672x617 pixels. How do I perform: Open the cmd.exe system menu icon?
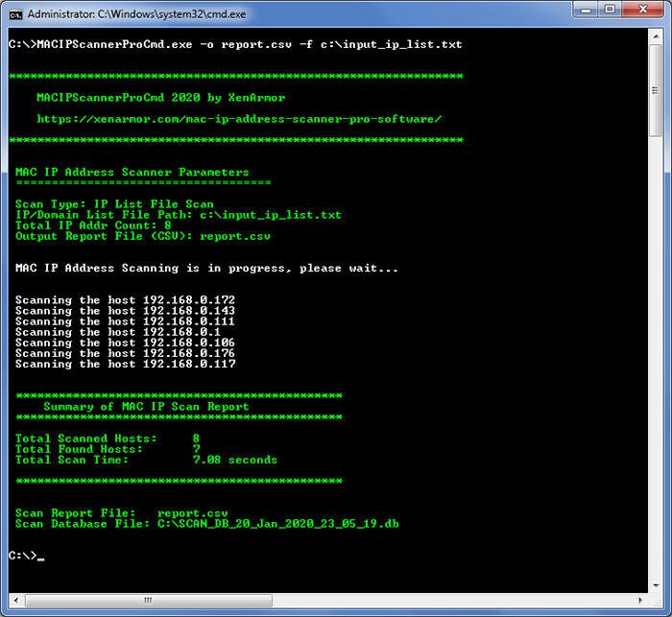(15, 14)
